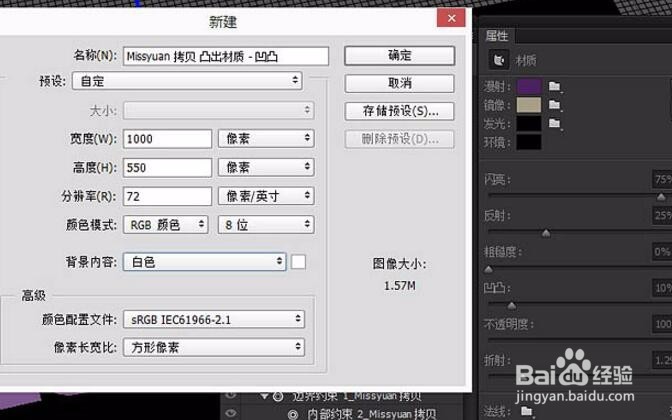Click the 发光 black color swatch
The height and width of the screenshot is (420, 672).
pyautogui.click(x=529, y=123)
